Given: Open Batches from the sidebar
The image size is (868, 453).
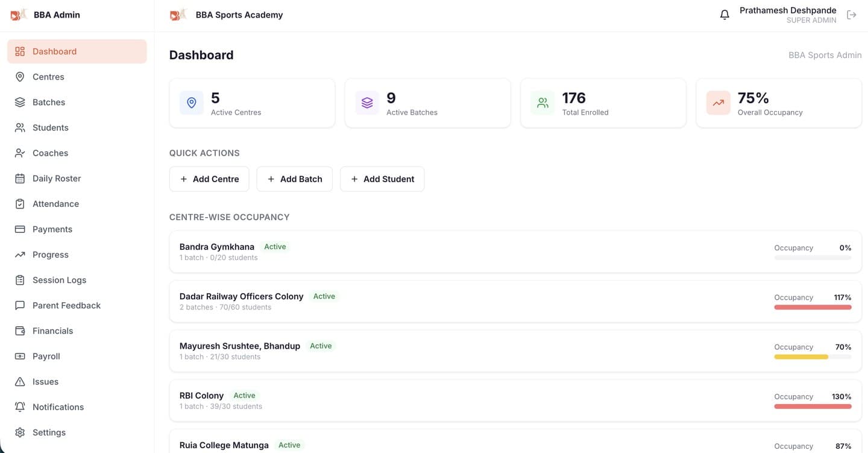Looking at the screenshot, I should (77, 102).
